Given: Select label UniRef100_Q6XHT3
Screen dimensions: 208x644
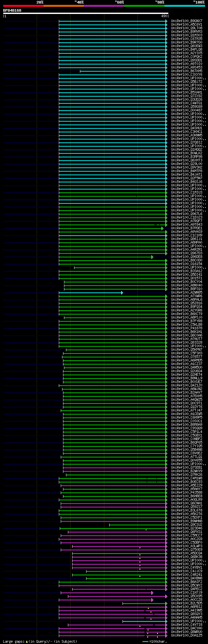Looking at the screenshot, I should click(187, 160).
